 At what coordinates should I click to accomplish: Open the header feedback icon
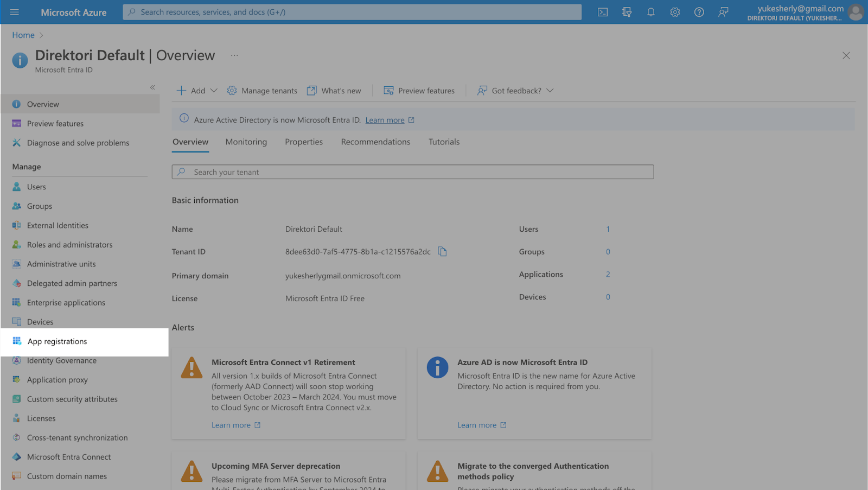click(x=723, y=12)
